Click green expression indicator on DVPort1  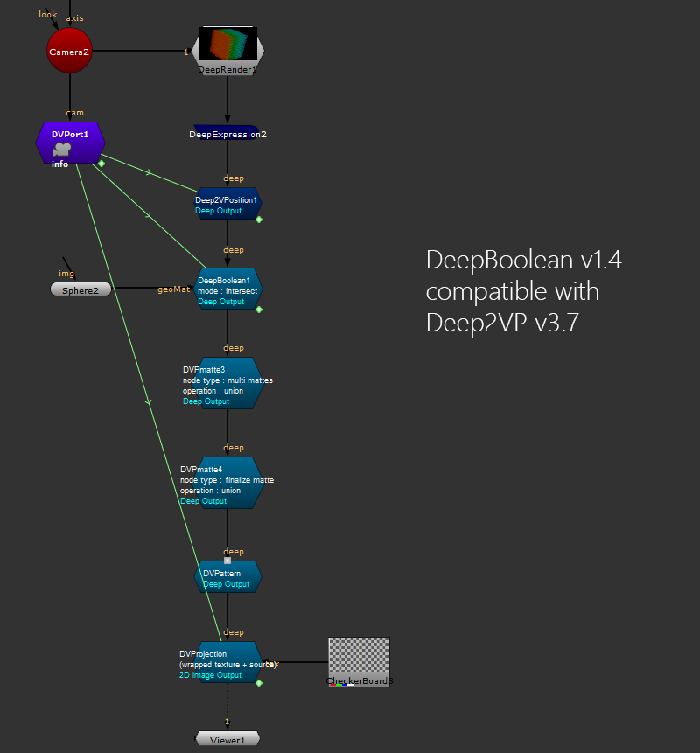coord(101,164)
